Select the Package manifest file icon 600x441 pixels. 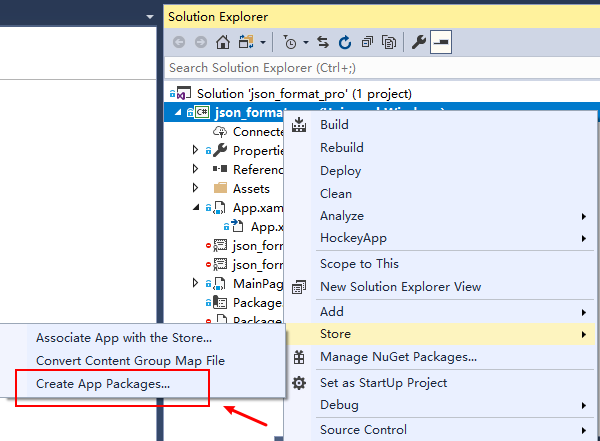click(x=220, y=302)
